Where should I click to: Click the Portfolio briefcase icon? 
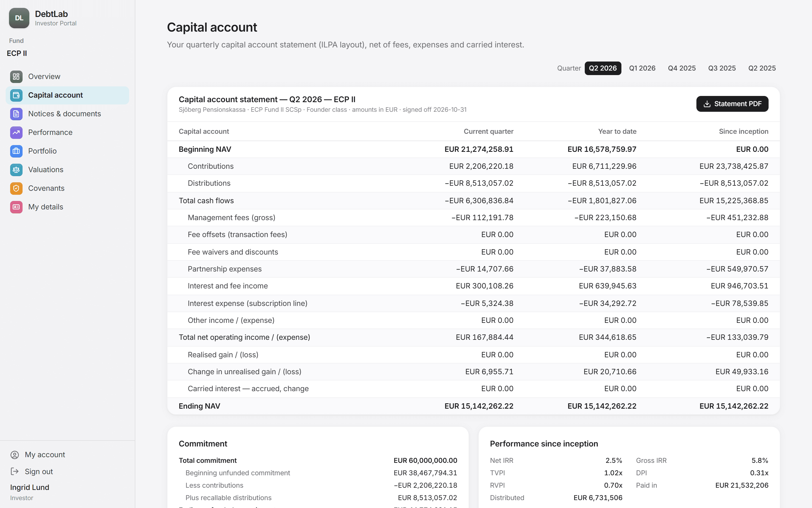click(x=16, y=151)
